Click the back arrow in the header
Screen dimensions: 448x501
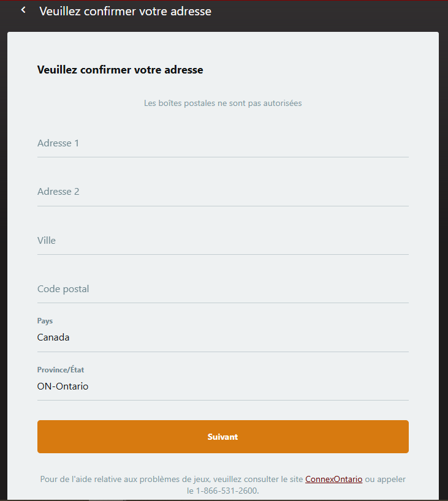click(x=23, y=10)
